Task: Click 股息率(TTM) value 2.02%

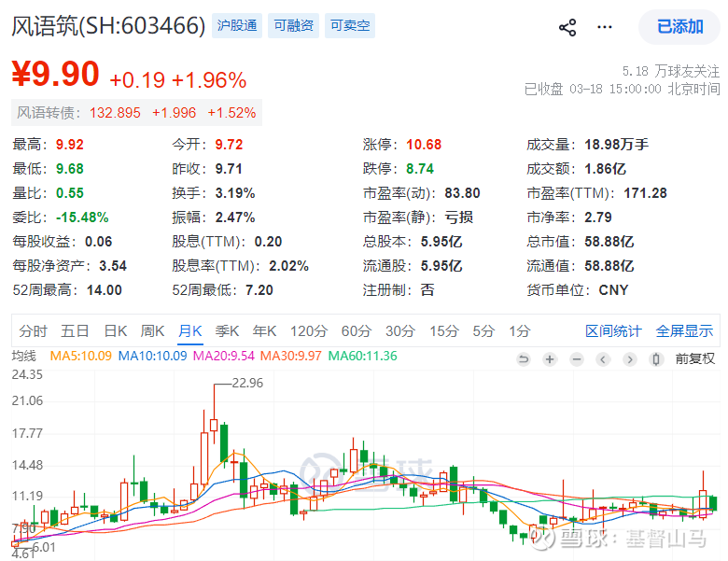Action: [x=288, y=266]
